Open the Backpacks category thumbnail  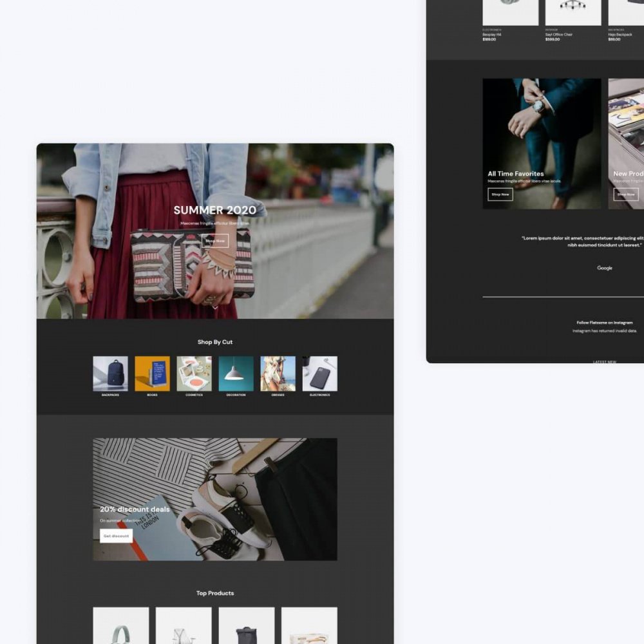click(110, 374)
